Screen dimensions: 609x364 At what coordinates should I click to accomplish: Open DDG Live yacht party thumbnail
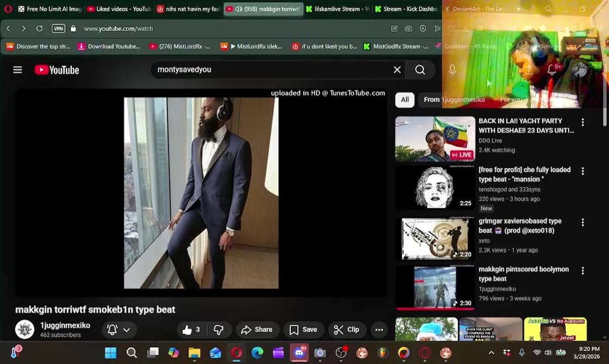click(435, 139)
